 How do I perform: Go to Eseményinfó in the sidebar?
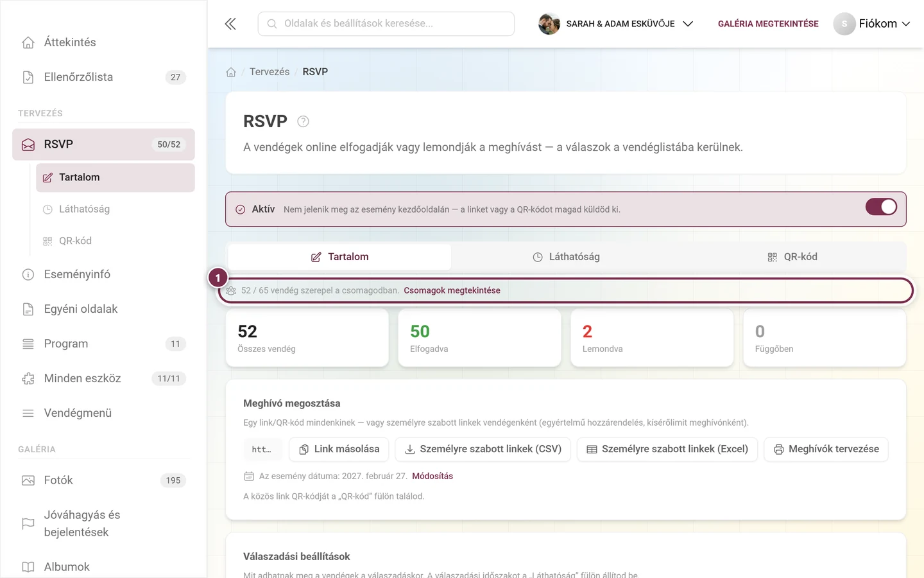[103, 274]
